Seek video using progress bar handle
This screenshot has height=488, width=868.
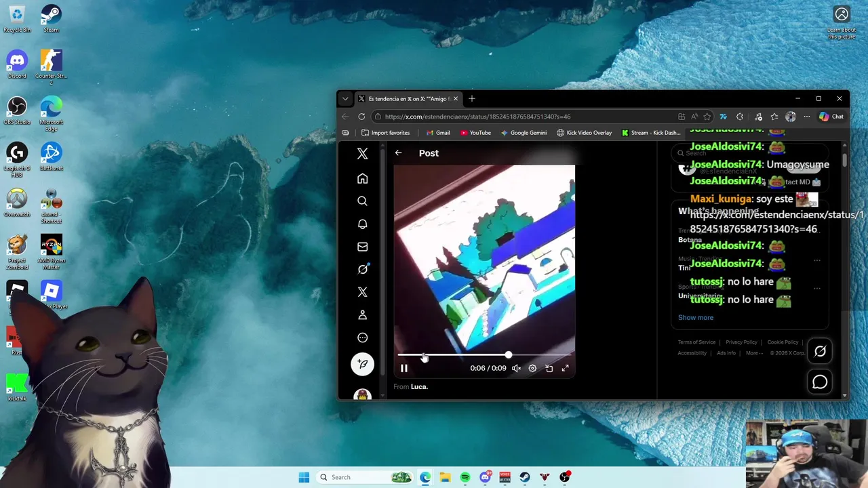pyautogui.click(x=508, y=354)
